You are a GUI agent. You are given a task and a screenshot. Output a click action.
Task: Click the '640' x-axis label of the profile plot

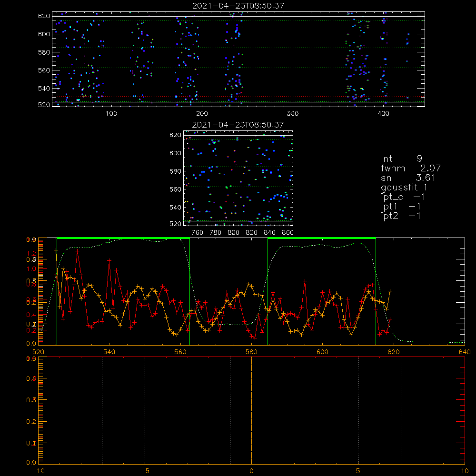465,352
